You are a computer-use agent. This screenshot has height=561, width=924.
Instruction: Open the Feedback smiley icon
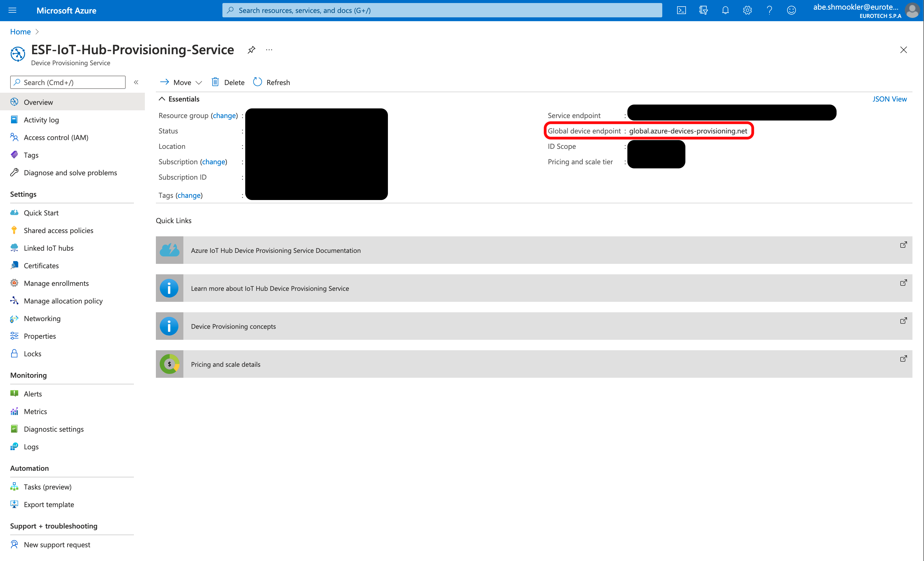pyautogui.click(x=791, y=10)
